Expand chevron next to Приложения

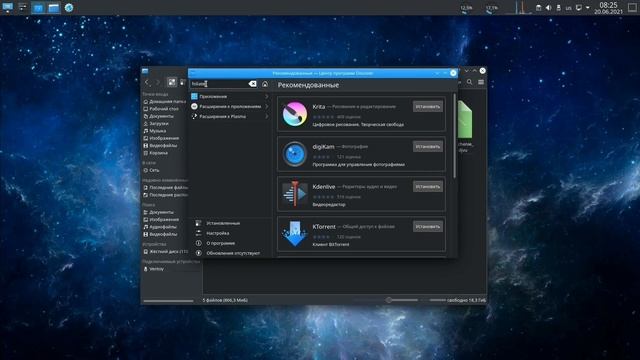coord(267,96)
